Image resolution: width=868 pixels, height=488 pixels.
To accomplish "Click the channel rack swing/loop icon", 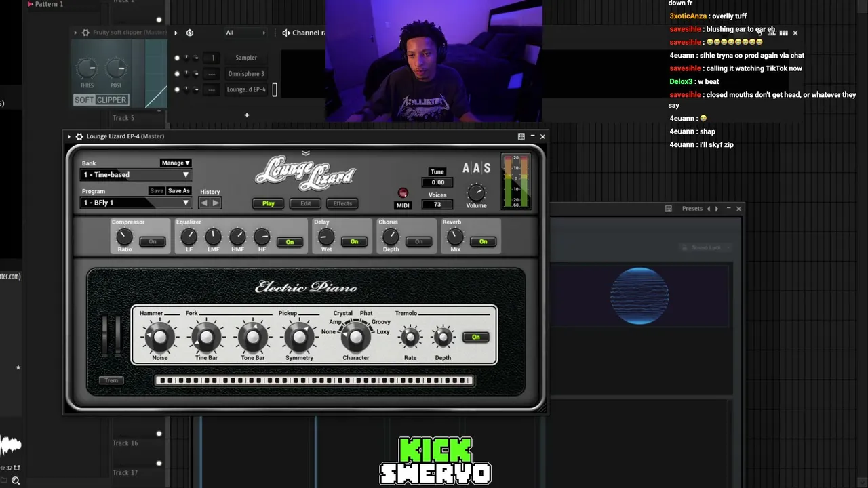I will tap(190, 33).
